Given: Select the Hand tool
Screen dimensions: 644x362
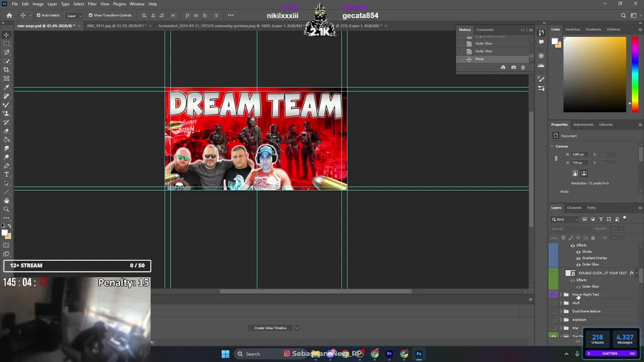Looking at the screenshot, I should coord(7,200).
